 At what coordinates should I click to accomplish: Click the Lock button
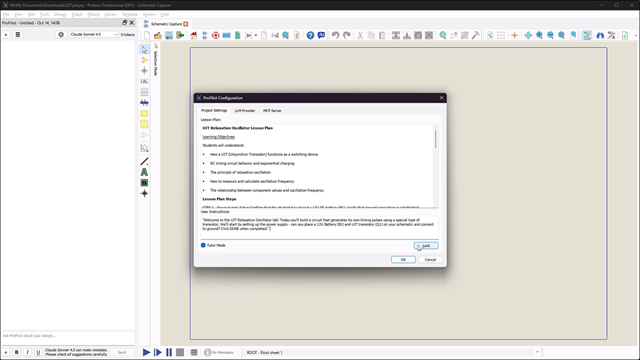pyautogui.click(x=426, y=245)
